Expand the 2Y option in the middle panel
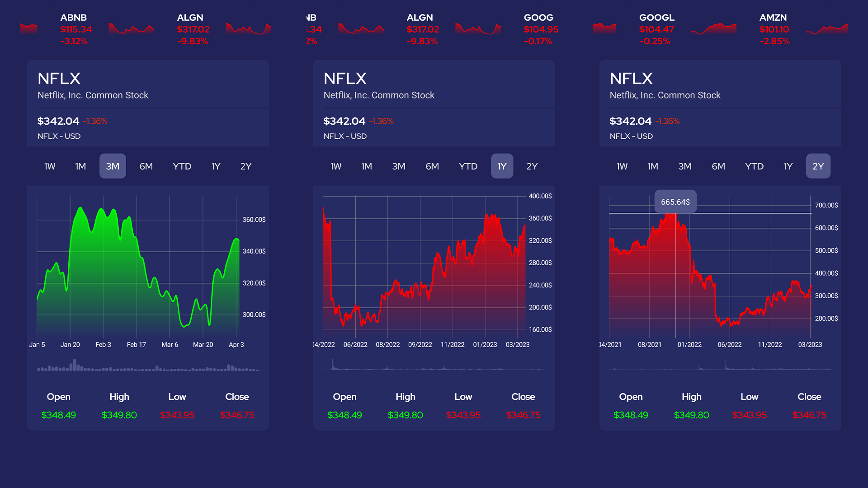Screen dimensions: 868x488 pos(532,166)
